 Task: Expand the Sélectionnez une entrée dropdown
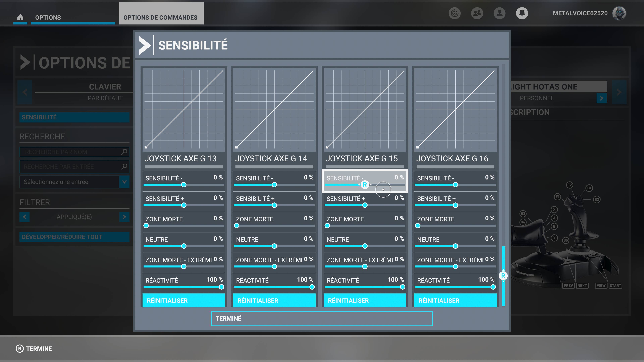click(124, 182)
